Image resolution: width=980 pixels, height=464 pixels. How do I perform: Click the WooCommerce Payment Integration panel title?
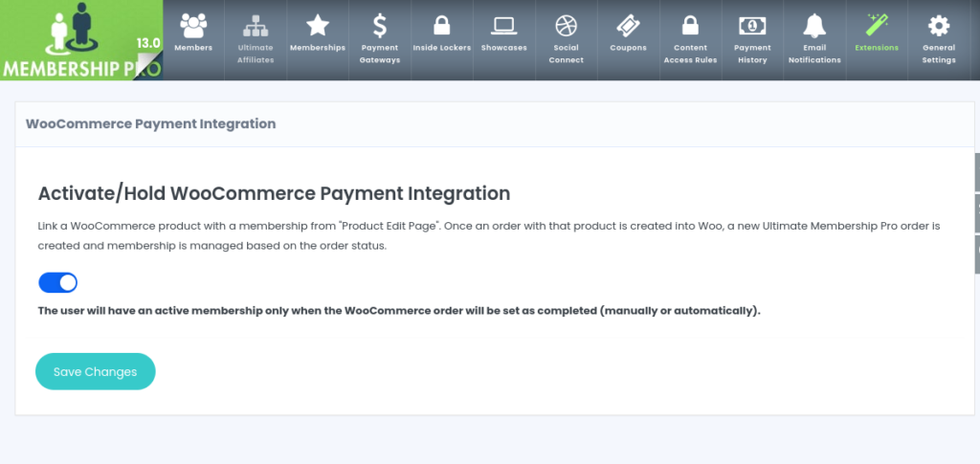150,123
